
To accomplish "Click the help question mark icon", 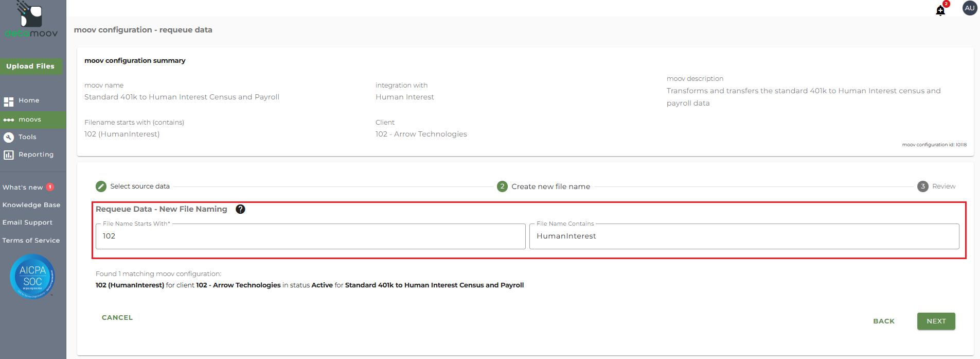I will [240, 209].
